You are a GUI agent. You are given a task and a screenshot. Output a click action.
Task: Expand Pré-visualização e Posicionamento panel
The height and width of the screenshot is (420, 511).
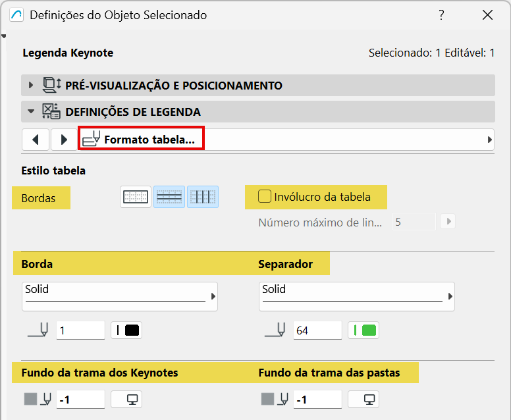[30, 86]
